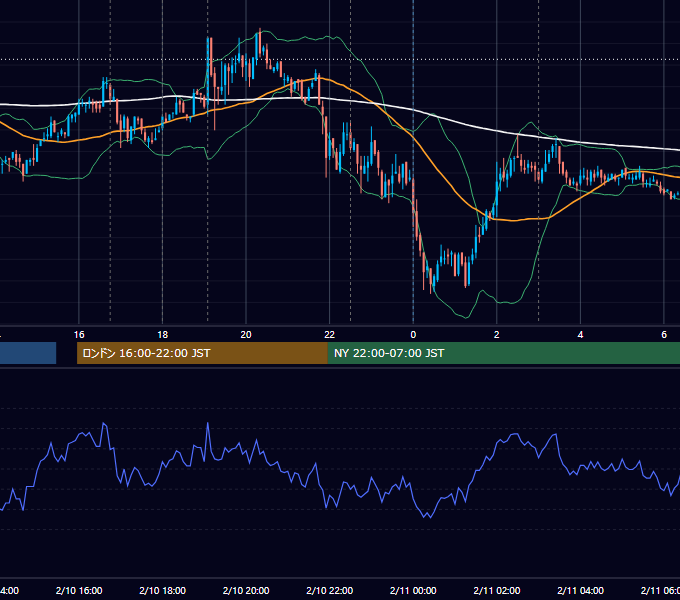The height and width of the screenshot is (600, 680).
Task: Click the 6 hour label on price chart axis
Action: click(x=664, y=335)
